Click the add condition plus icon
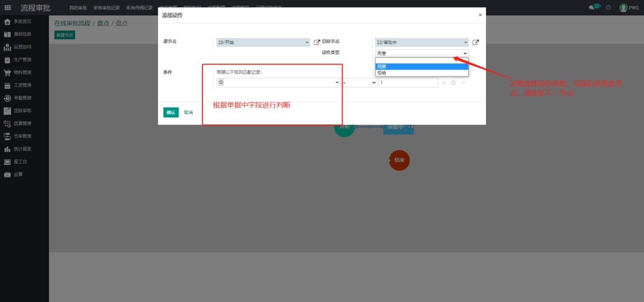The width and height of the screenshot is (644, 302). pyautogui.click(x=453, y=83)
